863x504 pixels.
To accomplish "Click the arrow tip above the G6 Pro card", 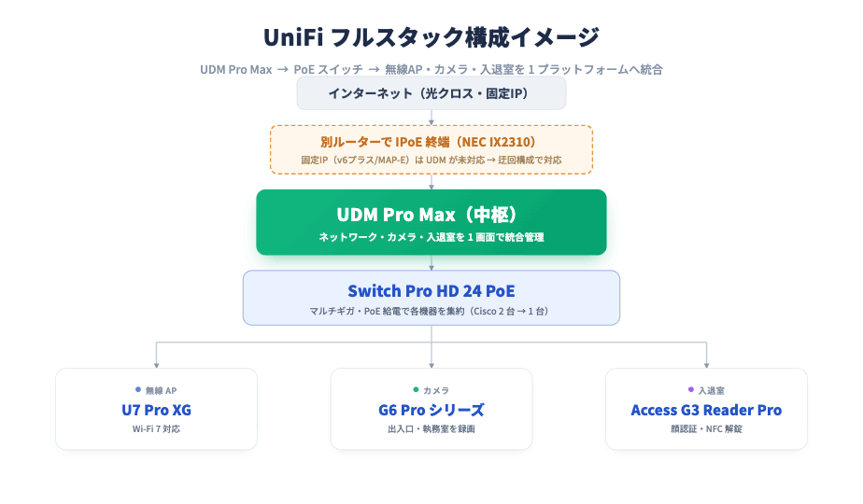I will (431, 365).
